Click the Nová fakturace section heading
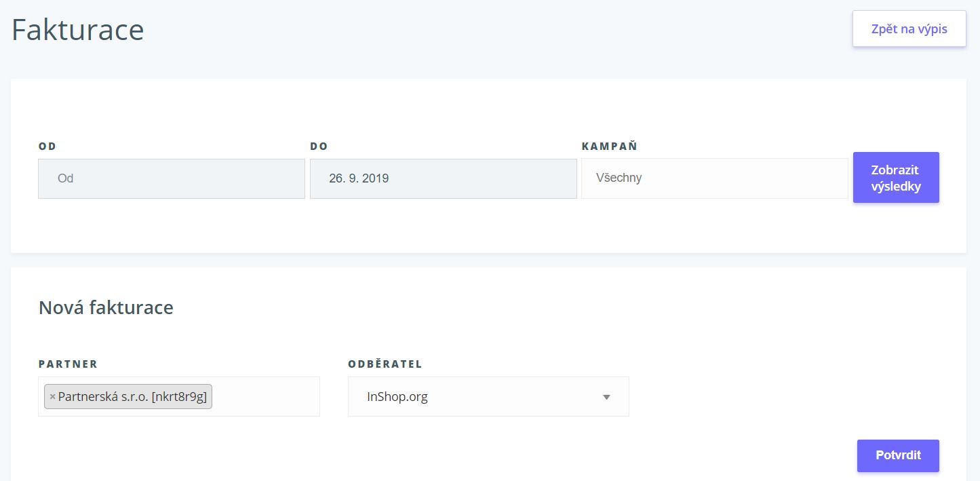 point(106,307)
